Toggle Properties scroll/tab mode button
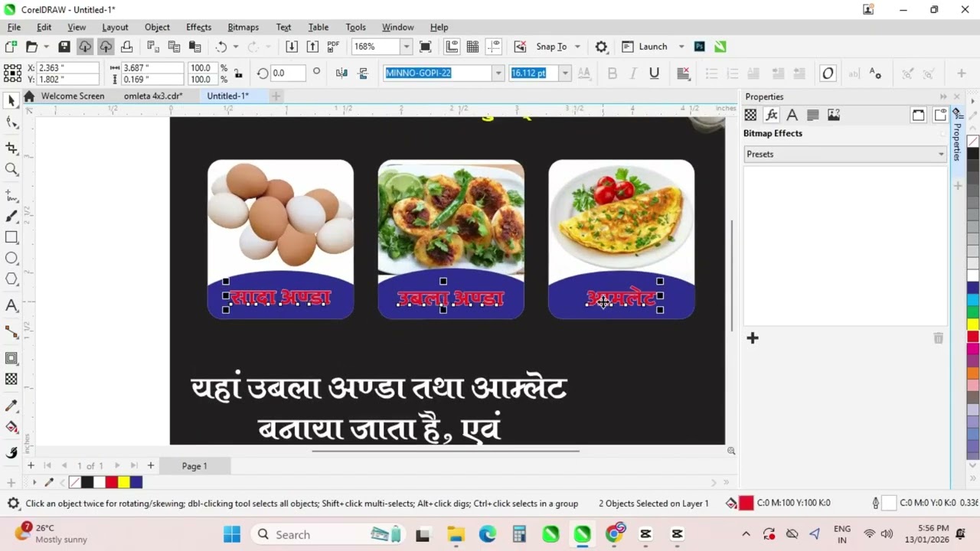980x551 pixels. [x=918, y=115]
